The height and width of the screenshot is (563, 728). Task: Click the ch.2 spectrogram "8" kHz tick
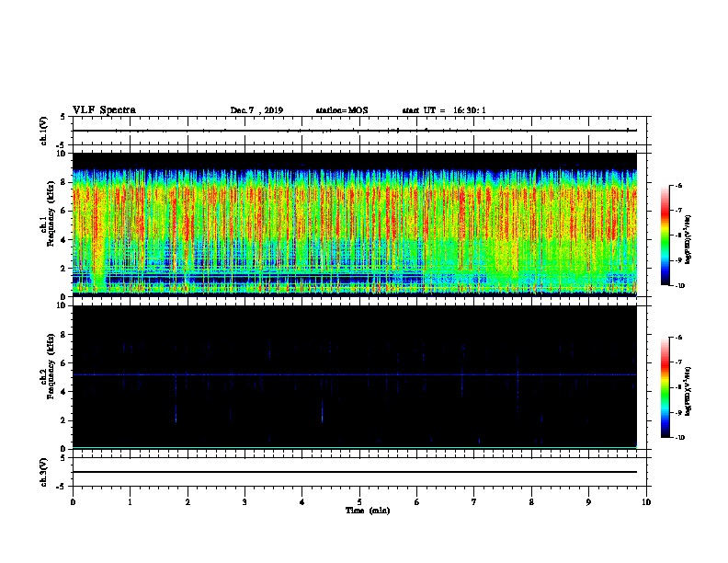64,335
